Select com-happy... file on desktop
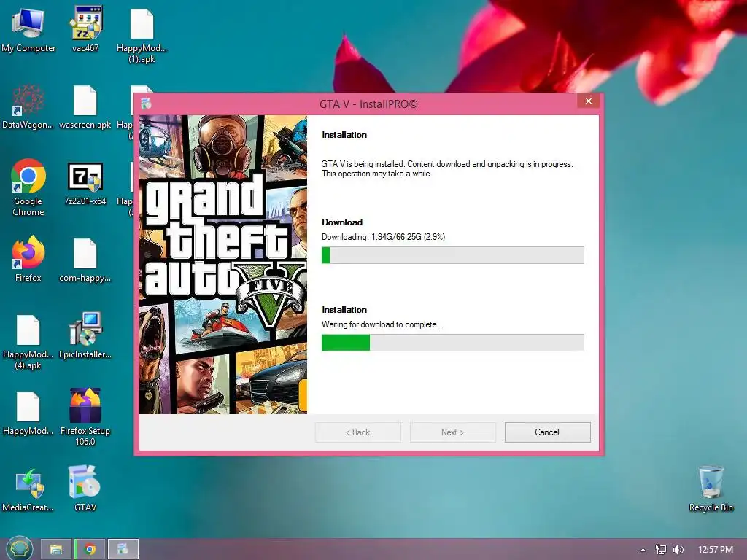747x560 pixels. point(85,260)
